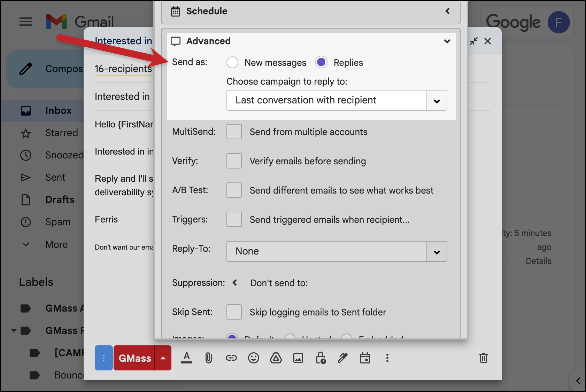Open the Starred folder
This screenshot has width=586, height=392.
pos(62,133)
